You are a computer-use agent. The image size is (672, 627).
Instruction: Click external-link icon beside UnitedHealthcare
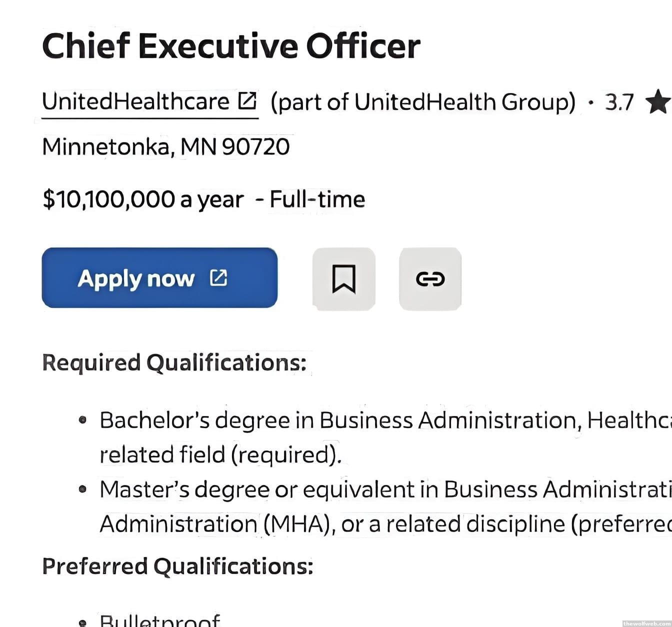click(247, 100)
